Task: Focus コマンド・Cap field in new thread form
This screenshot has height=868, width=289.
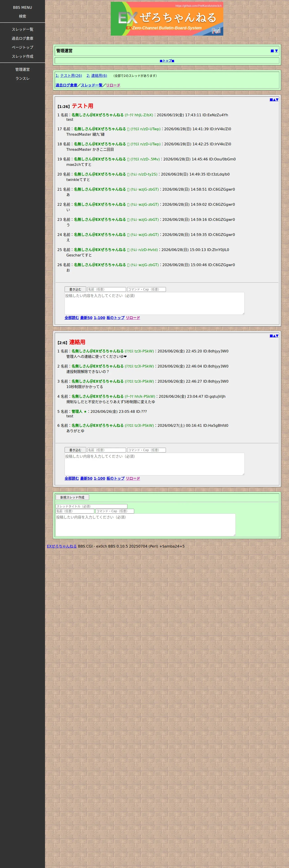Action: tap(115, 511)
